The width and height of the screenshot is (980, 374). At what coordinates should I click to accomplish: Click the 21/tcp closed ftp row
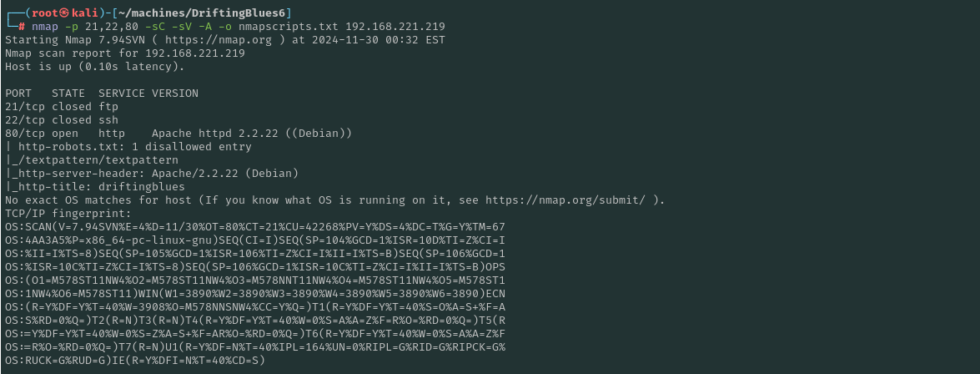click(62, 106)
